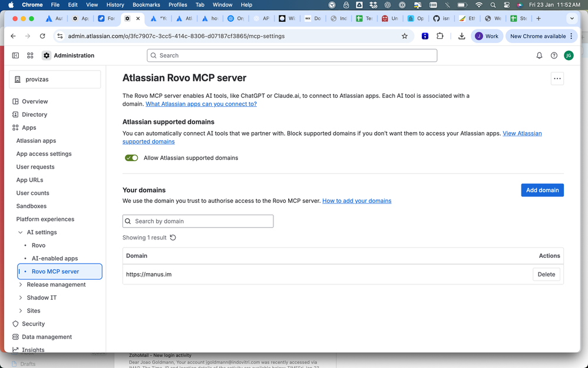588x368 pixels.
Task: Reload the page in Chrome
Action: [42, 36]
